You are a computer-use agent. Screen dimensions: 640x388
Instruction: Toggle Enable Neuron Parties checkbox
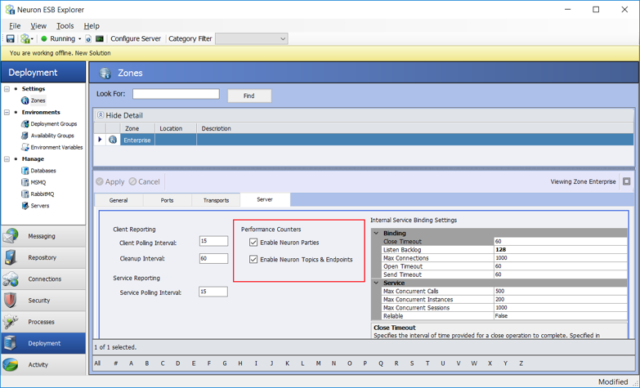pyautogui.click(x=253, y=242)
